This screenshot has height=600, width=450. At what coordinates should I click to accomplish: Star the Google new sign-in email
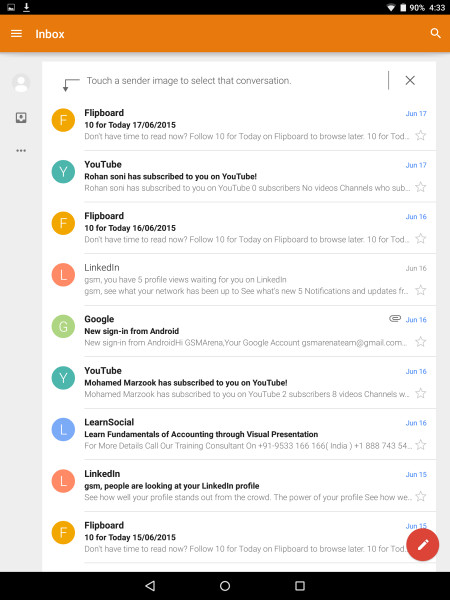421,342
